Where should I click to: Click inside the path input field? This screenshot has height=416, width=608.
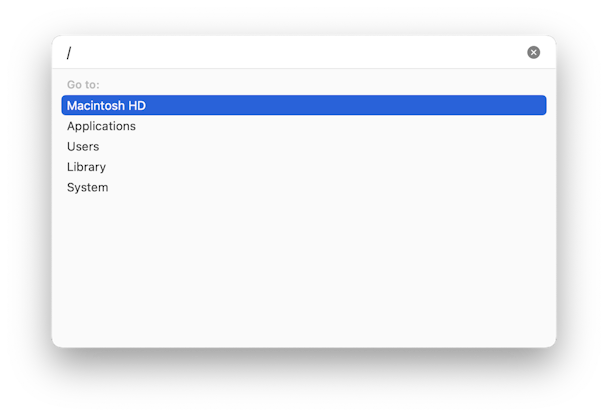click(x=295, y=52)
